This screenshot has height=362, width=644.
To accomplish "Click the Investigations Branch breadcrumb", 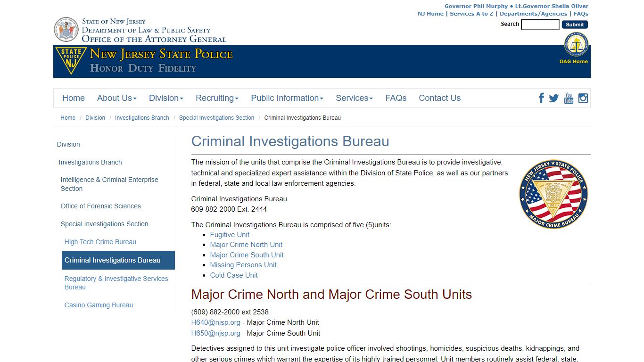I will point(142,118).
